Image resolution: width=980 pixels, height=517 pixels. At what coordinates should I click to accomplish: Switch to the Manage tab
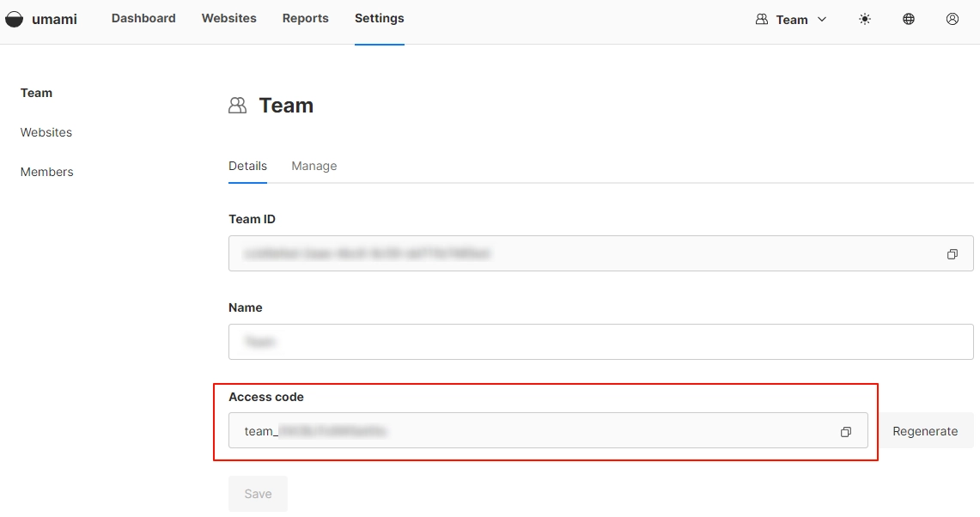coord(313,166)
